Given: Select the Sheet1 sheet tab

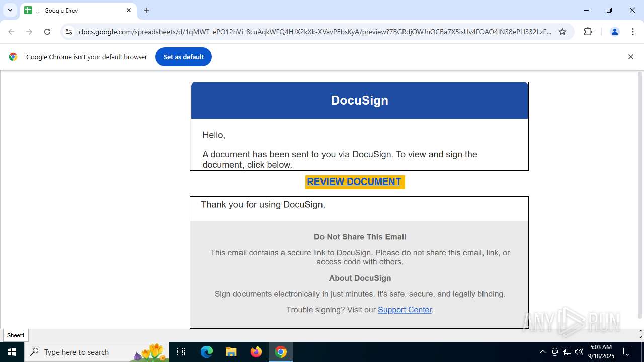Looking at the screenshot, I should click(16, 335).
